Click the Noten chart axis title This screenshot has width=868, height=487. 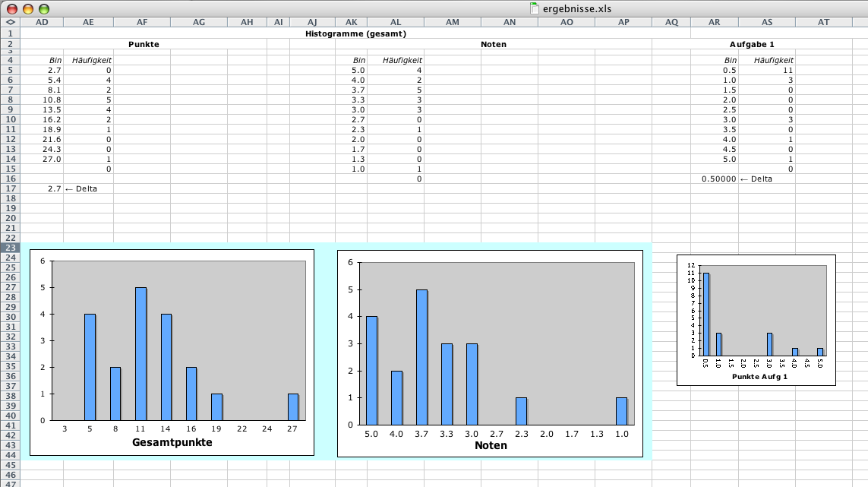[490, 445]
